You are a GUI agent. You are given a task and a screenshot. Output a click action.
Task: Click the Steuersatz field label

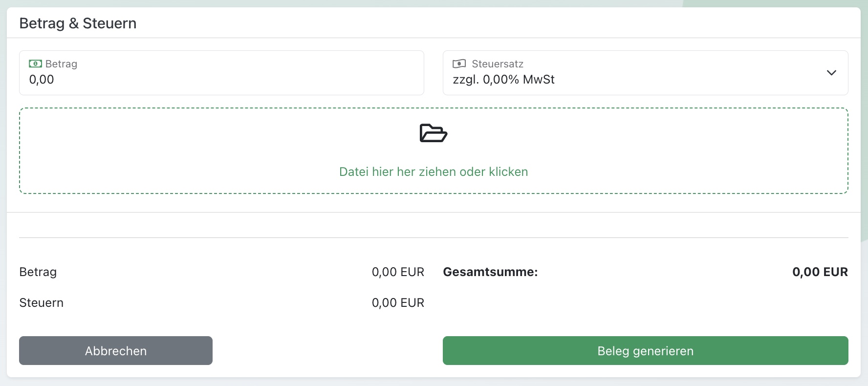[498, 64]
